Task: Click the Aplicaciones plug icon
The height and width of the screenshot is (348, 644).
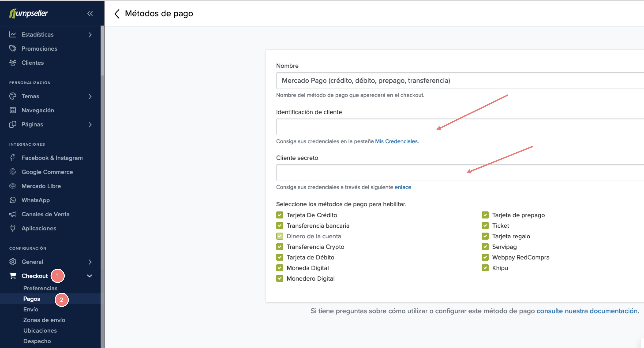Action: [x=13, y=228]
